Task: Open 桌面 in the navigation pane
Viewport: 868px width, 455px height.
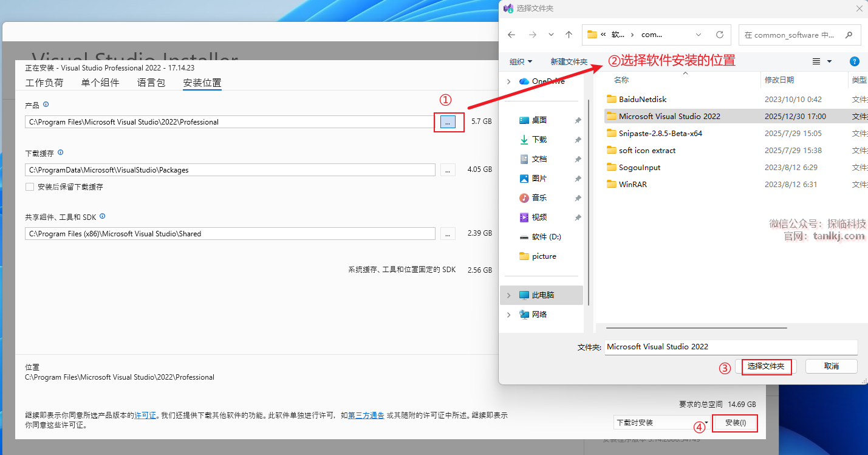Action: click(x=539, y=120)
